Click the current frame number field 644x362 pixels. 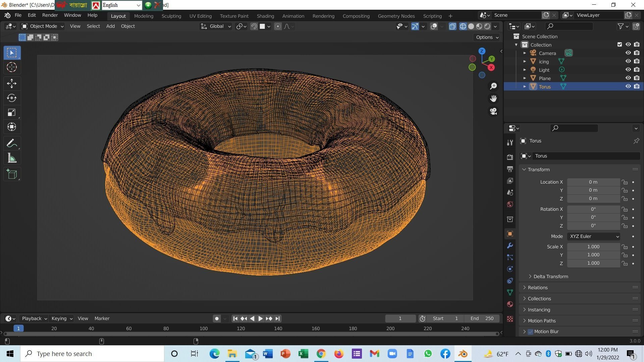coord(400,319)
